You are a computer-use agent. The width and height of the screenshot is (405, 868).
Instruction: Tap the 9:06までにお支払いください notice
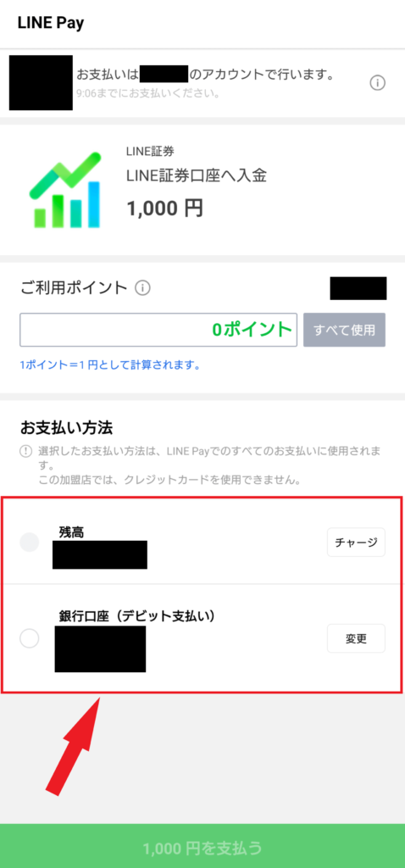pos(147,93)
